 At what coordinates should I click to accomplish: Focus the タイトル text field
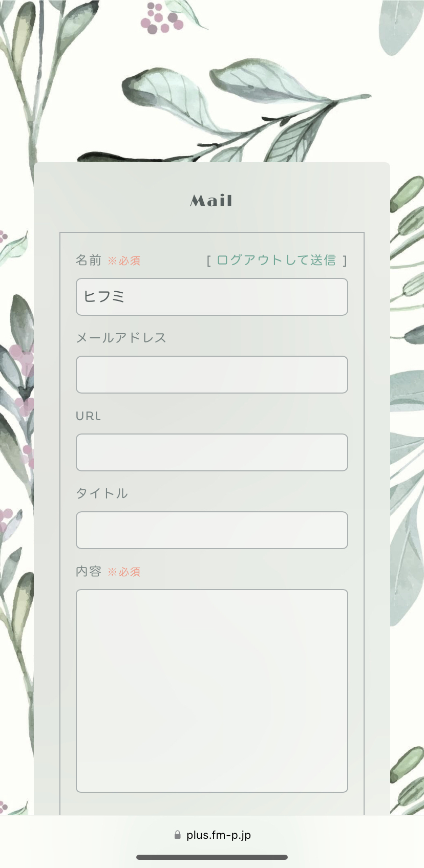point(211,530)
